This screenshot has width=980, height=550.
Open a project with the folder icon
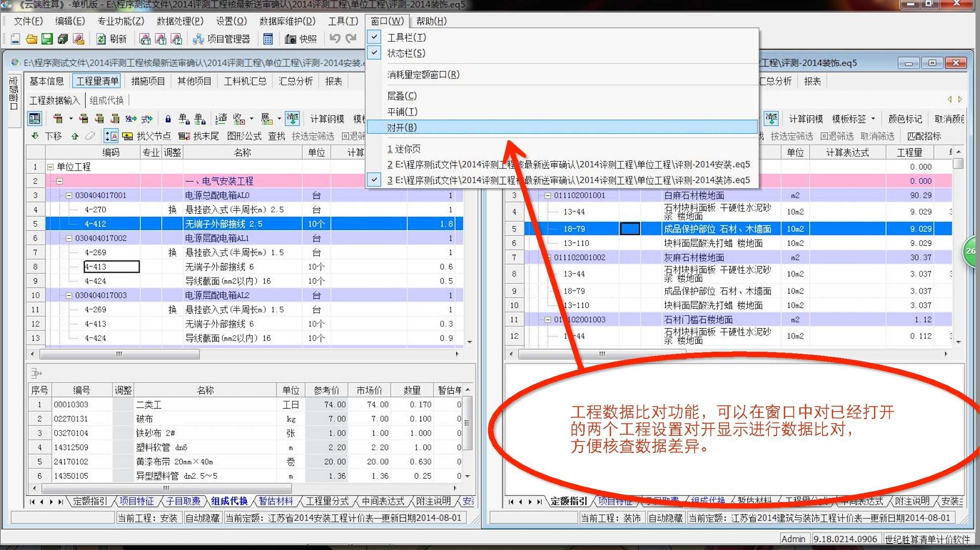(x=31, y=39)
